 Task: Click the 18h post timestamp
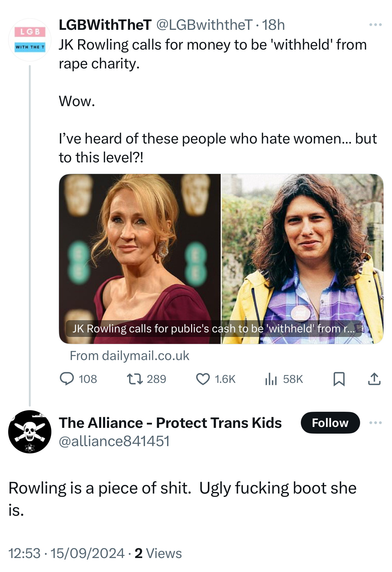[x=273, y=25]
